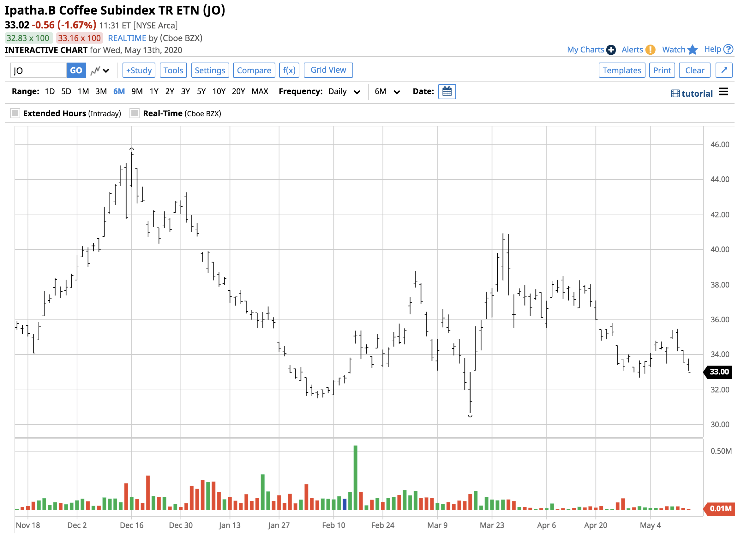Image resolution: width=756 pixels, height=546 pixels.
Task: Click the tutorial film icon
Action: pyautogui.click(x=675, y=94)
